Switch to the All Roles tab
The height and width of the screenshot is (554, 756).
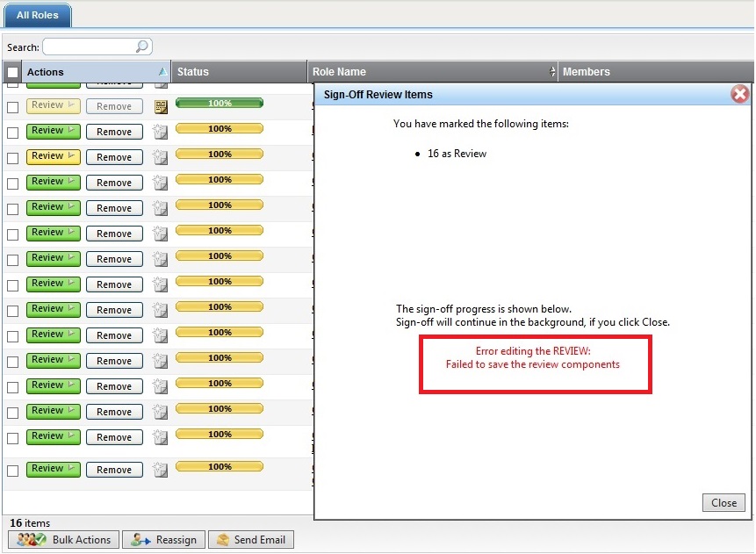(x=37, y=15)
